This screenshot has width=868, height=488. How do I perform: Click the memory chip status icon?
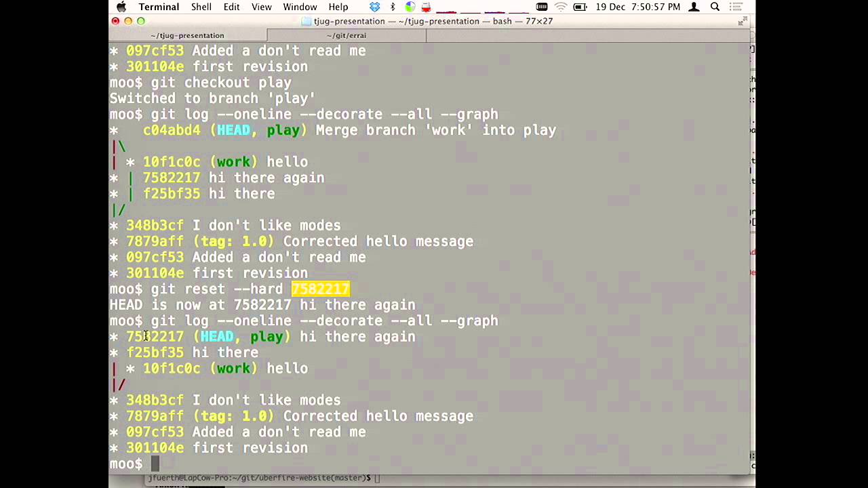point(542,7)
